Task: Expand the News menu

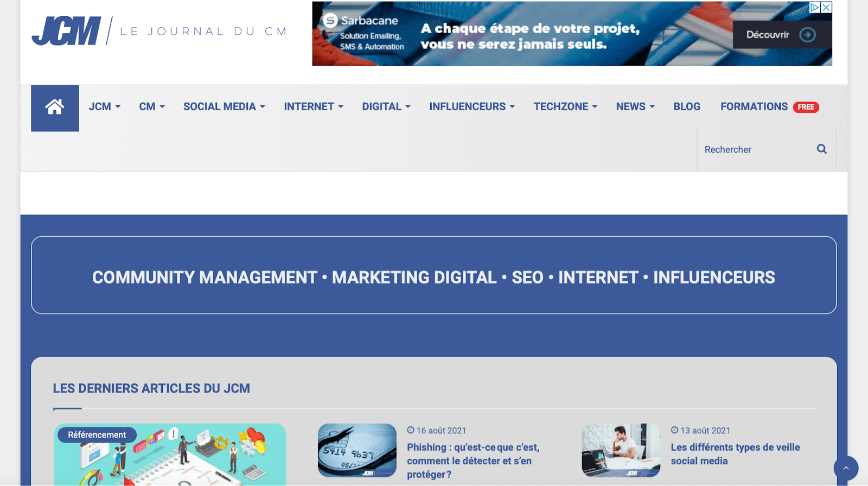Action: coord(635,107)
